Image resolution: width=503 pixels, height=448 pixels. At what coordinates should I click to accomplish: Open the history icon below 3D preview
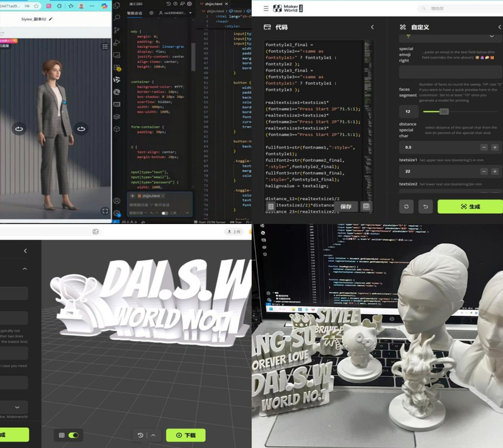[x=140, y=435]
